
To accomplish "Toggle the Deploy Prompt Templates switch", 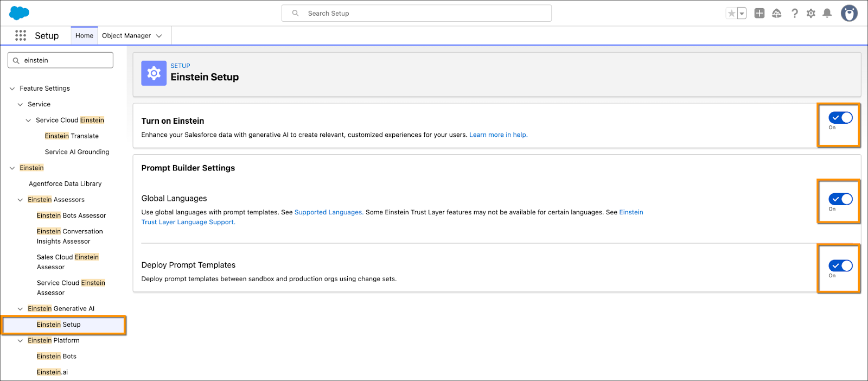I will tap(840, 265).
